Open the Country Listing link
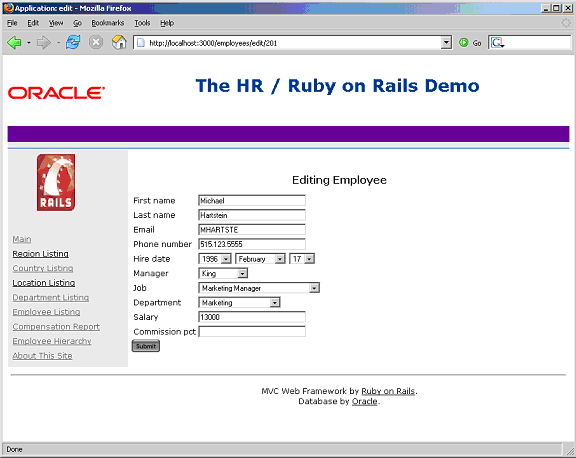This screenshot has height=458, width=576. pos(43,268)
